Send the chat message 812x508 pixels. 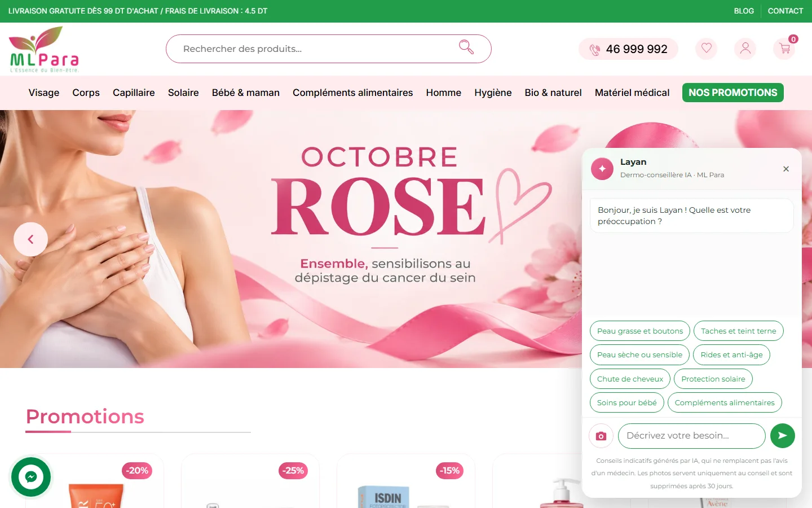783,436
